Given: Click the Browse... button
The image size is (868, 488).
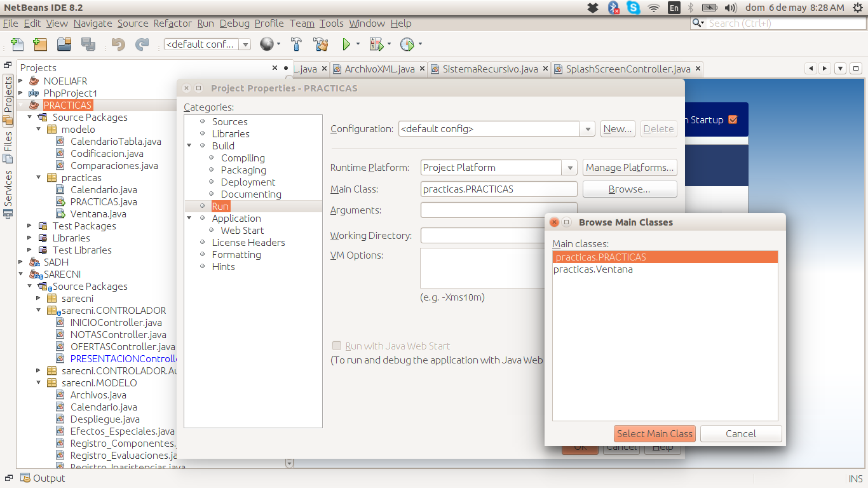Looking at the screenshot, I should (630, 189).
